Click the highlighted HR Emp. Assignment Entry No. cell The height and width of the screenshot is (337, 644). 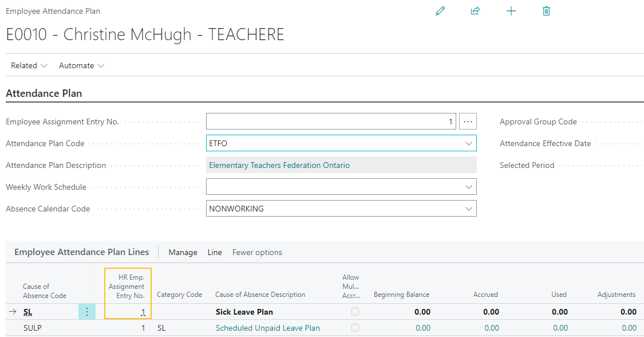(x=128, y=311)
